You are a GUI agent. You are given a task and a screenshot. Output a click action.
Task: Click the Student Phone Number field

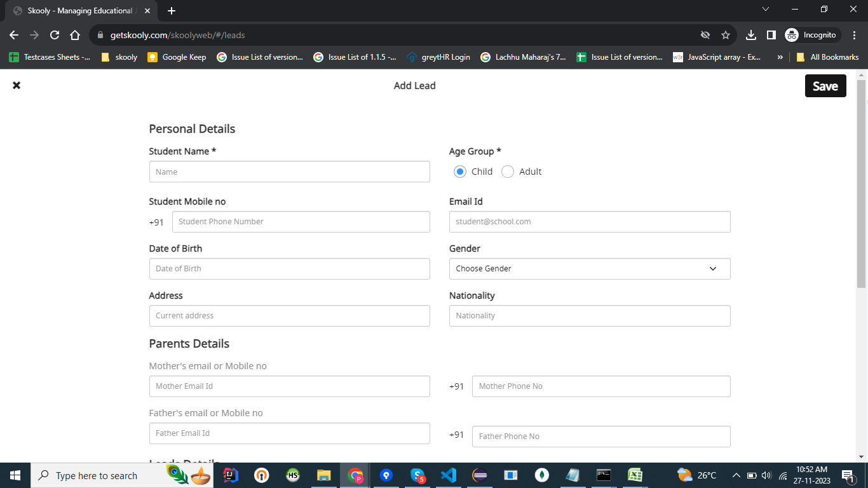[x=301, y=222]
